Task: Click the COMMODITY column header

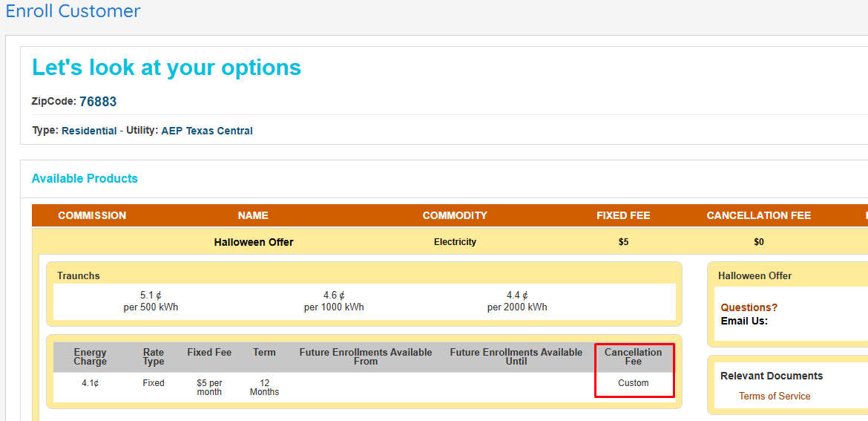Action: pyautogui.click(x=455, y=215)
